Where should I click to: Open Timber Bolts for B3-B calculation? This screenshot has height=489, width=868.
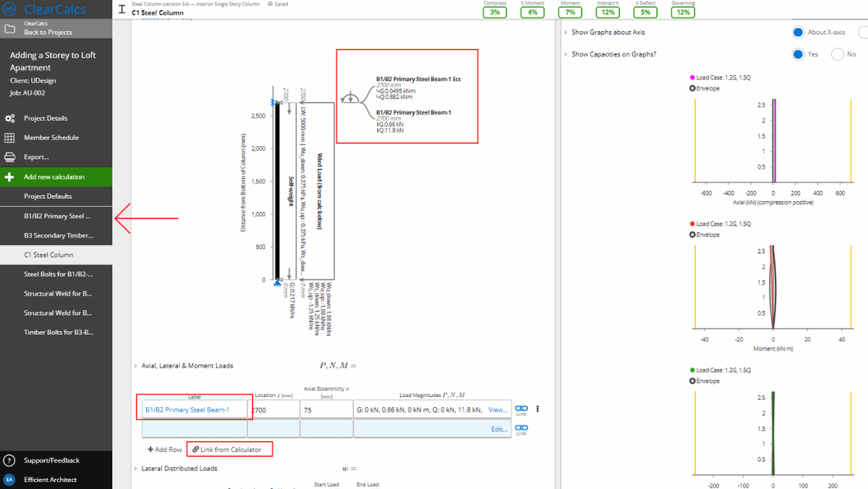[x=56, y=333]
